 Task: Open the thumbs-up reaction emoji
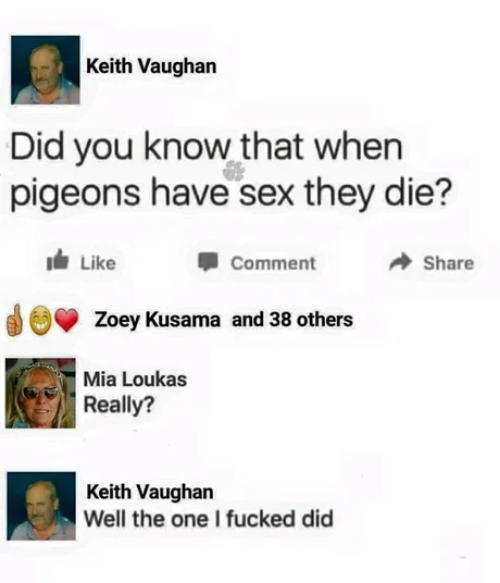pos(14,321)
